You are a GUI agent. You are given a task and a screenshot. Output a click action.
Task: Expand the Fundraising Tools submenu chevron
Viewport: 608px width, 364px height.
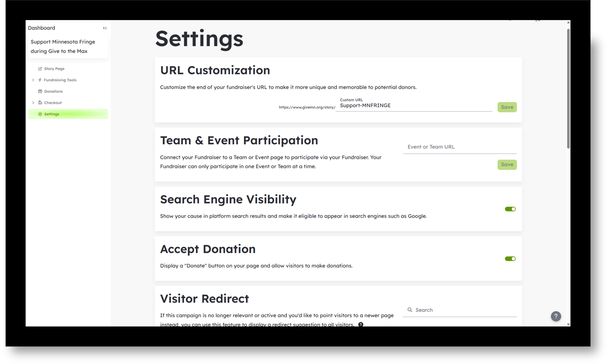pyautogui.click(x=33, y=80)
